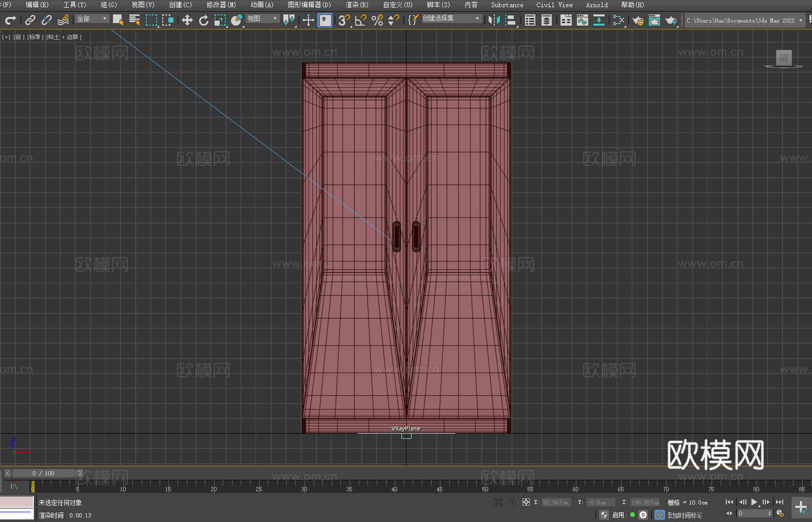
Task: Open 编辑(E) menu
Action: [x=37, y=5]
